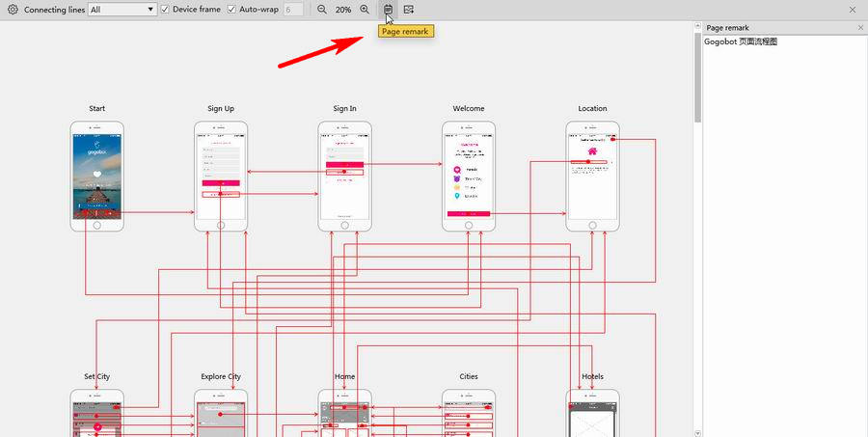Image resolution: width=868 pixels, height=437 pixels.
Task: Zoom out with magnifier minus icon
Action: pos(321,10)
